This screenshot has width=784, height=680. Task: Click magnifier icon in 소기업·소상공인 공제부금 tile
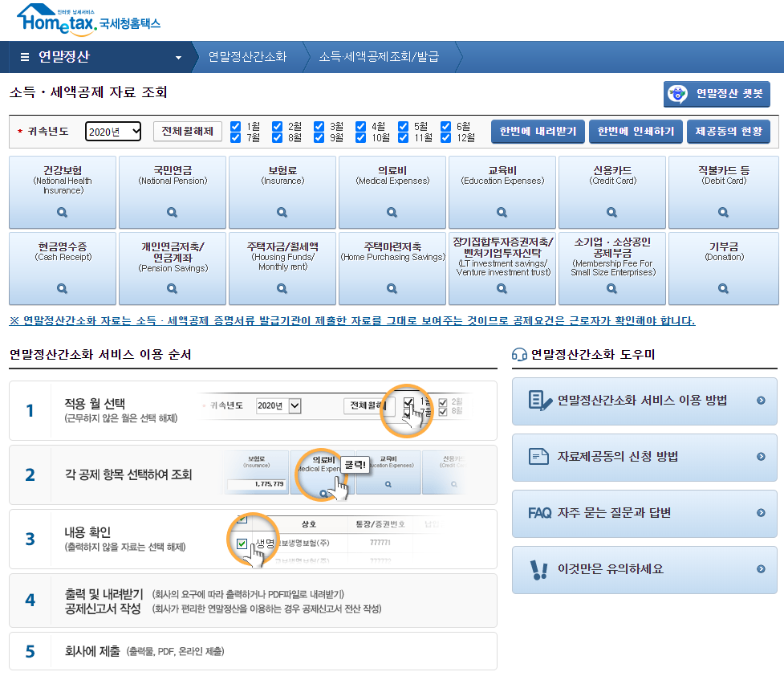(x=611, y=288)
